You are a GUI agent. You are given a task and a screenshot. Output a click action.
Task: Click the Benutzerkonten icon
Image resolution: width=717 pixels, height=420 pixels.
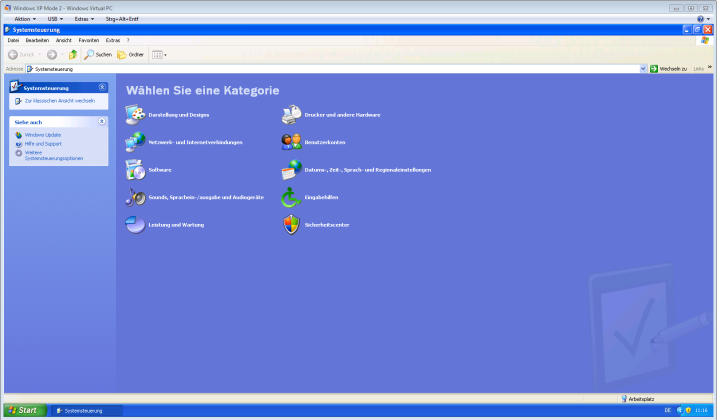tap(291, 142)
